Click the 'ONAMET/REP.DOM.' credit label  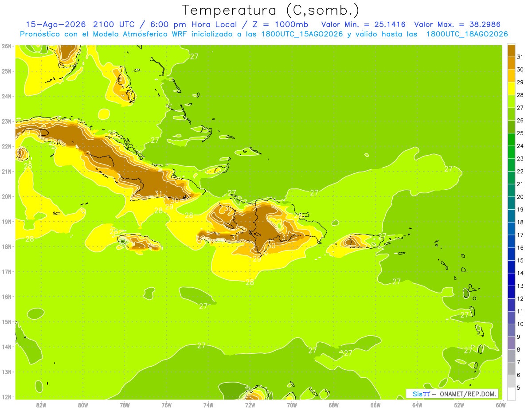point(467,394)
